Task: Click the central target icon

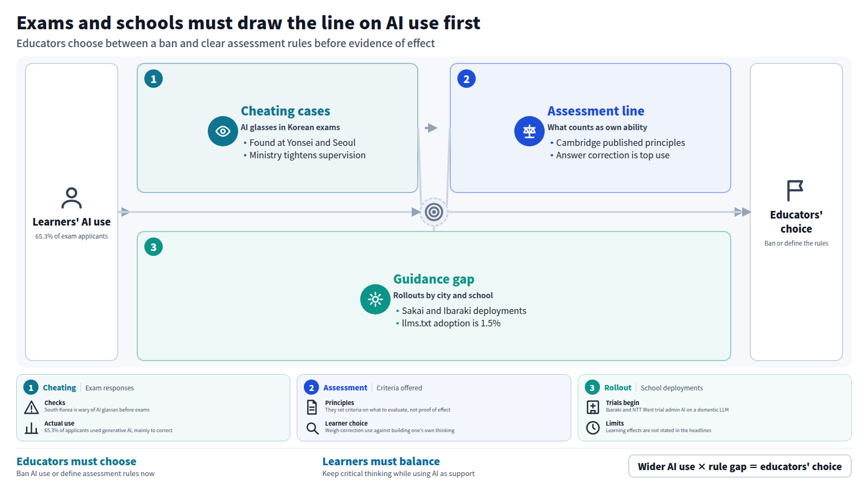Action: coord(434,212)
